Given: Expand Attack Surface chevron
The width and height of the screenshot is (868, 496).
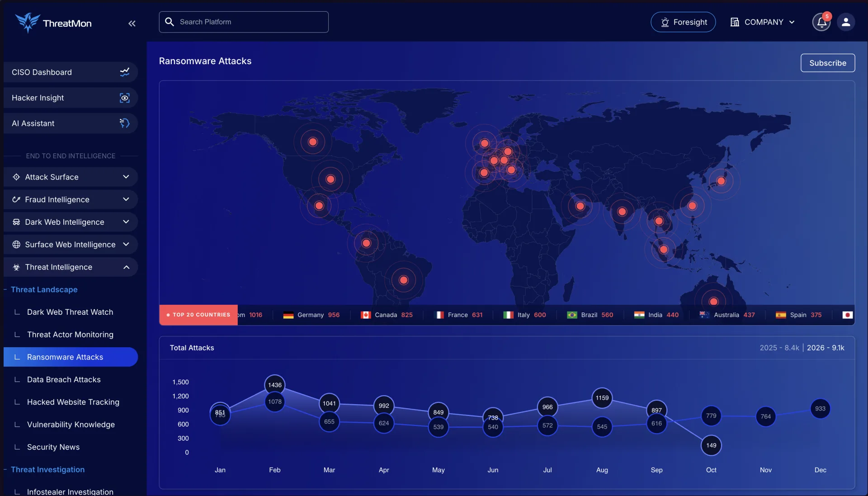Looking at the screenshot, I should [126, 177].
